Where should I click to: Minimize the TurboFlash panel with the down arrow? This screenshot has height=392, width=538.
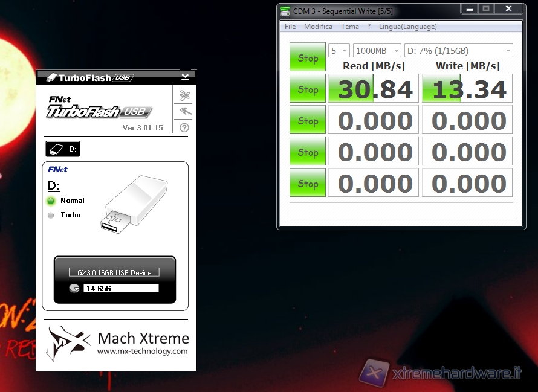point(185,77)
